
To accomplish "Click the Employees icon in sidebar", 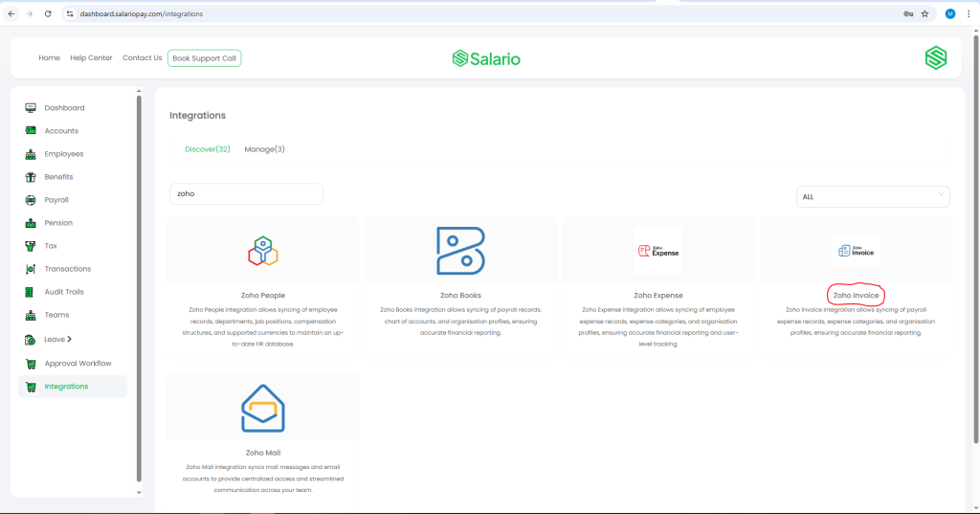I will coord(30,154).
